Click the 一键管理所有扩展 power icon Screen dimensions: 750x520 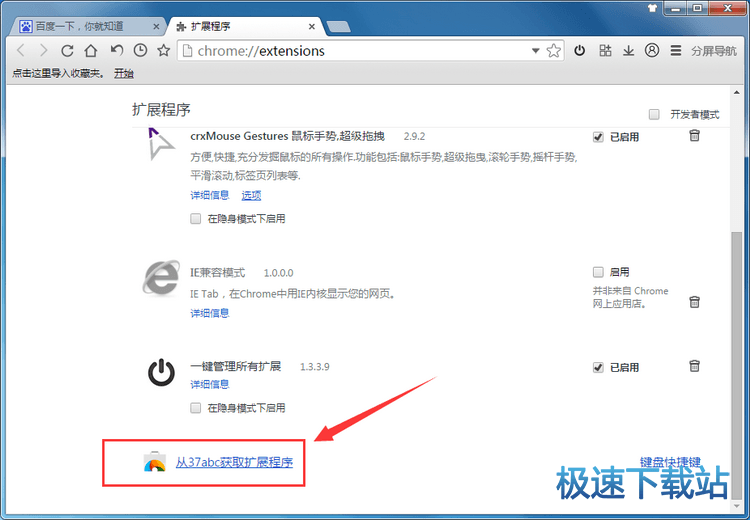click(x=161, y=372)
